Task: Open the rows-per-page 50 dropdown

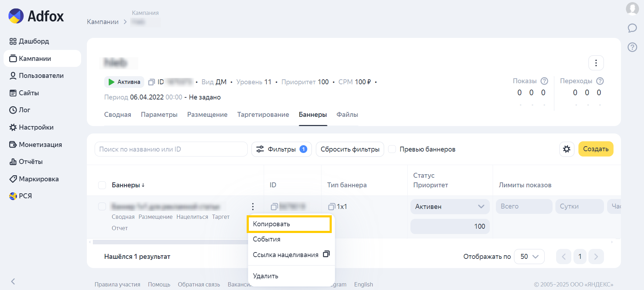Action: [x=529, y=256]
